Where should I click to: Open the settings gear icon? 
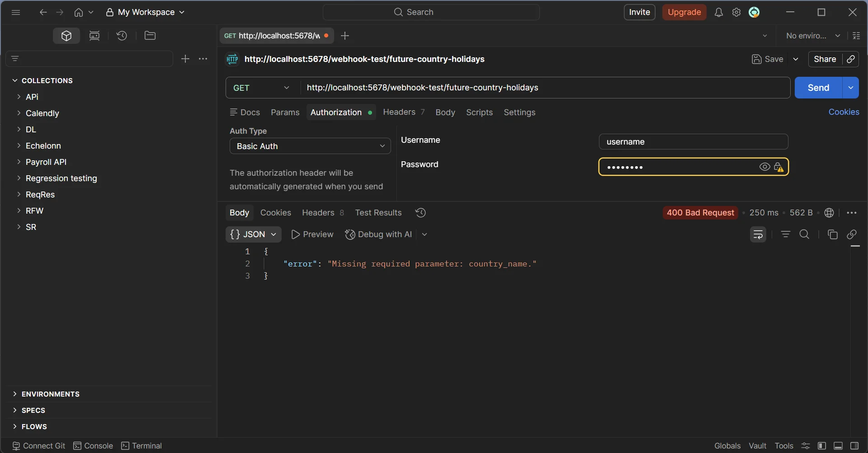pyautogui.click(x=736, y=12)
